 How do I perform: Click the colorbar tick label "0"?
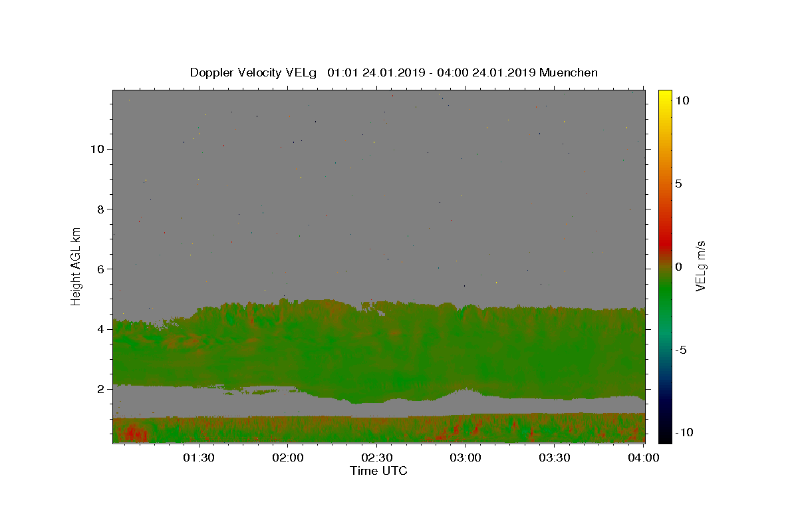[x=678, y=267]
